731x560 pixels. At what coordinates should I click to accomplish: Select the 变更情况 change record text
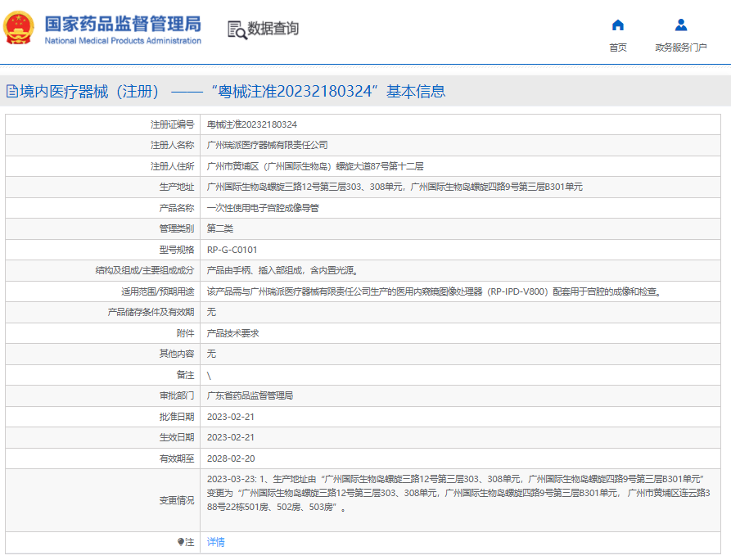[x=458, y=493]
